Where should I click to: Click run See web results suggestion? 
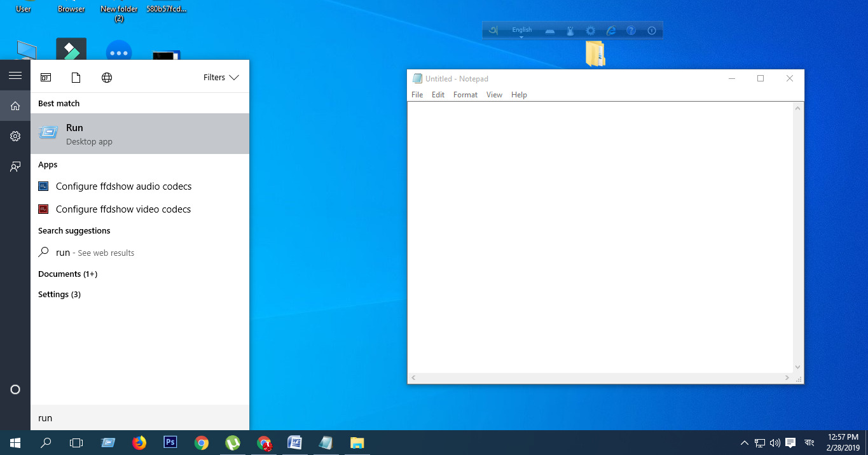click(95, 253)
